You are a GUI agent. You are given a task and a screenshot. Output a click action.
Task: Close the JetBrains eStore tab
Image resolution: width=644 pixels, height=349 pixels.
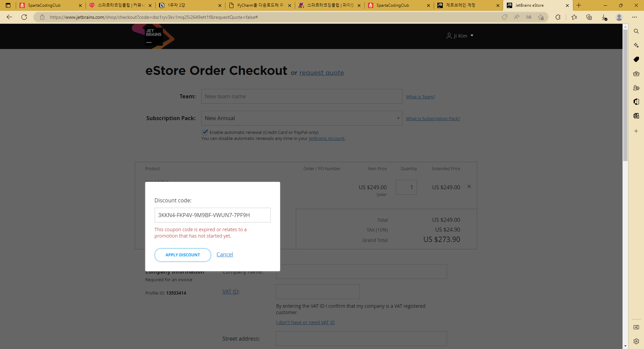pyautogui.click(x=567, y=5)
